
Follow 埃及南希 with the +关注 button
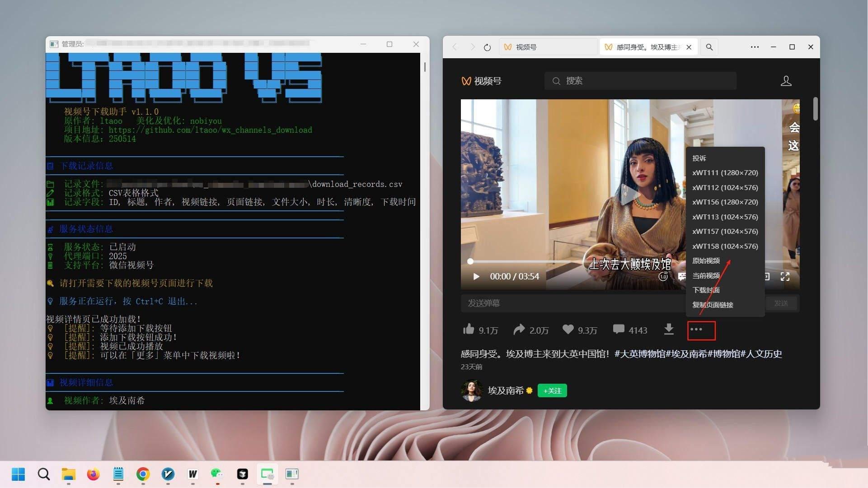(552, 390)
